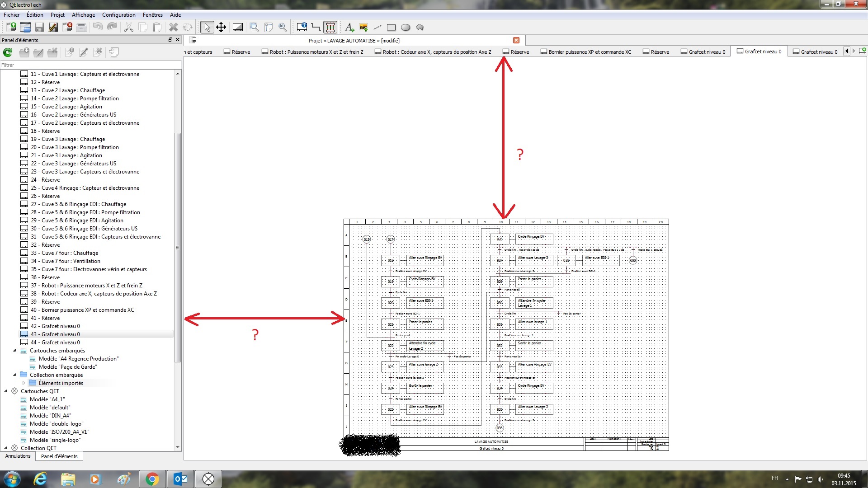The width and height of the screenshot is (868, 488).
Task: Select the Add ellipse shape tool
Action: (406, 27)
